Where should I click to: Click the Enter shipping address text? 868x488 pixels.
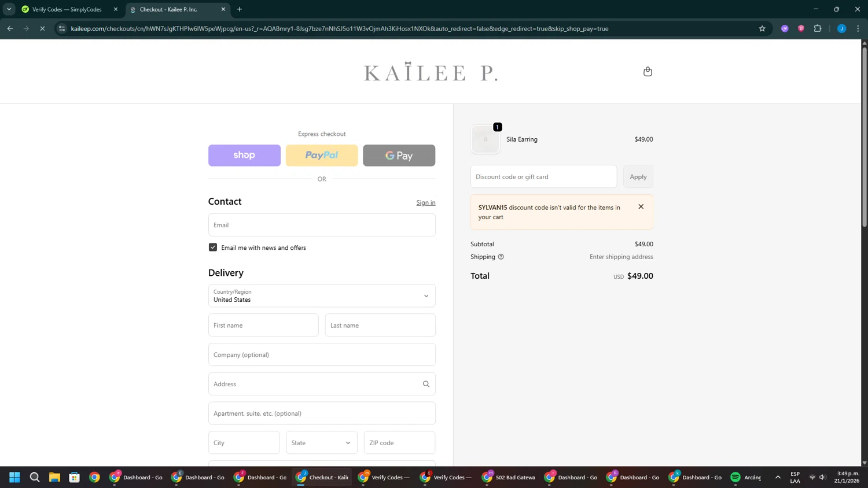tap(621, 257)
